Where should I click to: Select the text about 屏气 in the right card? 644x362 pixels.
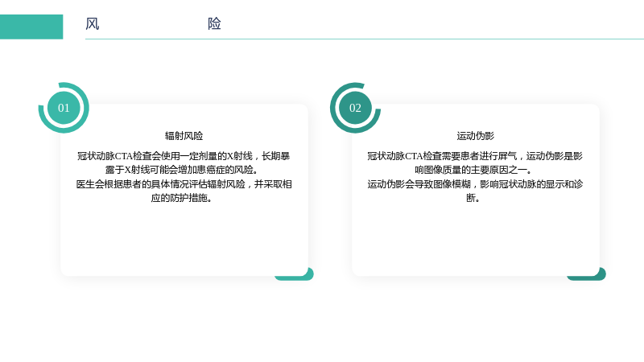pyautogui.click(x=475, y=163)
